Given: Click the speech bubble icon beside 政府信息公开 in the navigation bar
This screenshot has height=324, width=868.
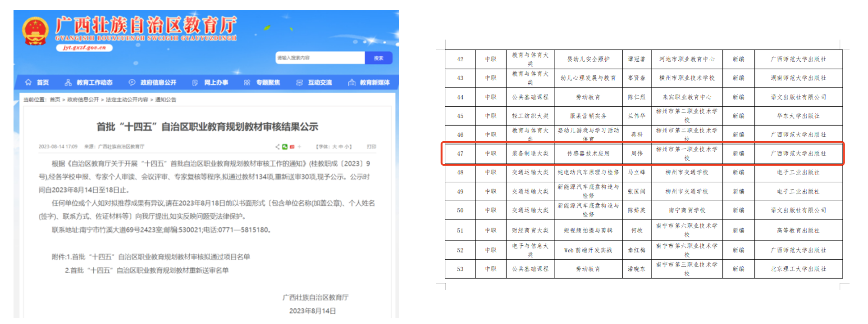Looking at the screenshot, I should pyautogui.click(x=132, y=82).
